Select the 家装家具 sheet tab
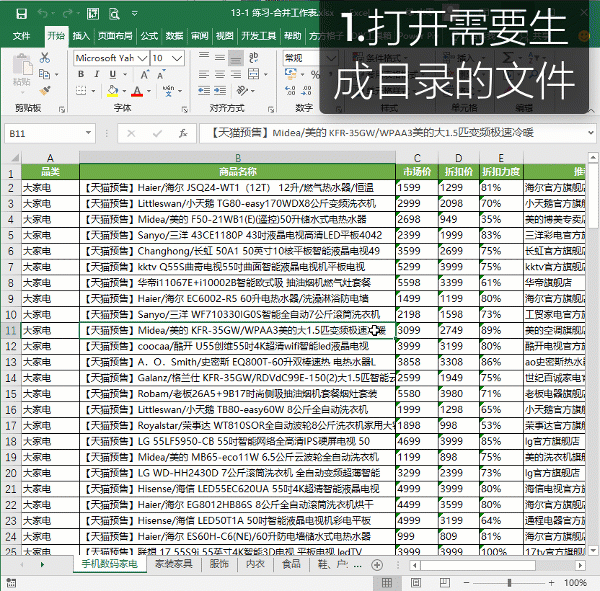The width and height of the screenshot is (600, 591). [x=174, y=563]
